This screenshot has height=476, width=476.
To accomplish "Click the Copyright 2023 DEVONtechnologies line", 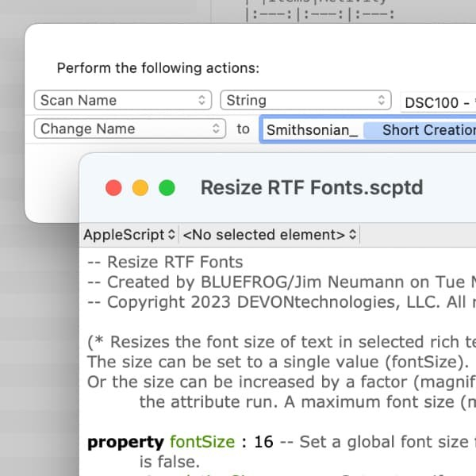I will [x=278, y=301].
